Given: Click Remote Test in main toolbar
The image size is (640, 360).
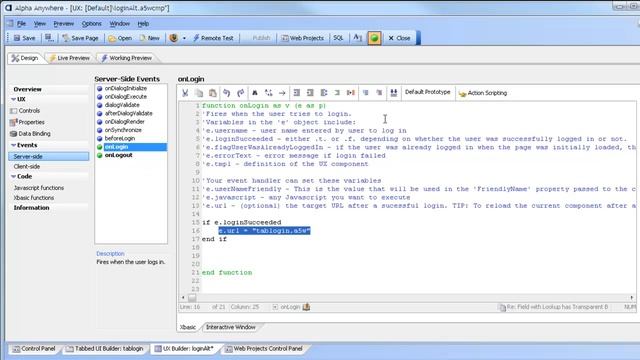Looking at the screenshot, I should tap(213, 38).
